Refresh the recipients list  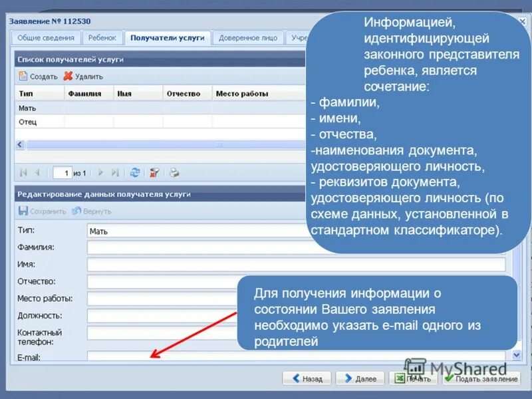(135, 171)
